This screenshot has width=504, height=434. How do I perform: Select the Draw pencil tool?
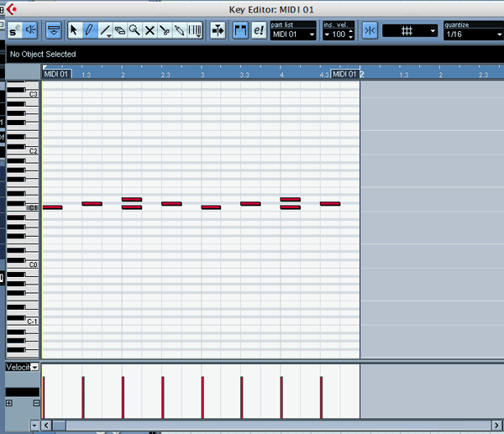click(89, 30)
